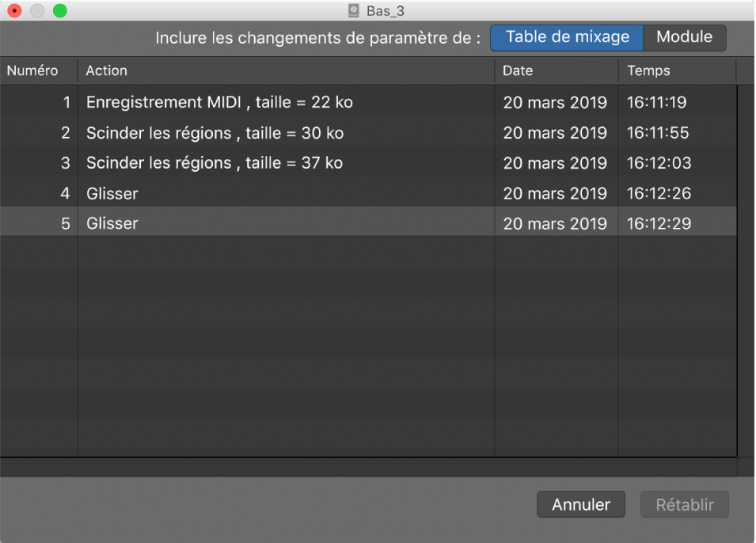Click row number 3 in the list
Image resolution: width=756 pixels, height=543 pixels.
coord(66,163)
